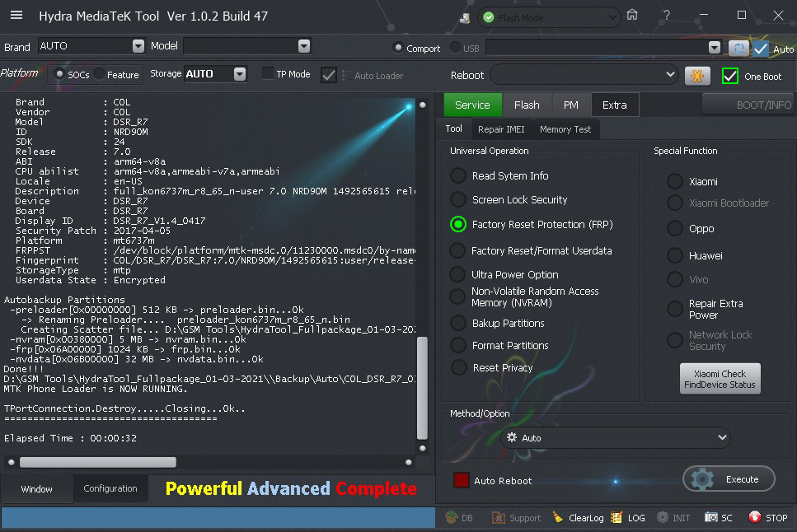Image resolution: width=797 pixels, height=532 pixels.
Task: Enable the TP Mode checkbox
Action: point(267,73)
